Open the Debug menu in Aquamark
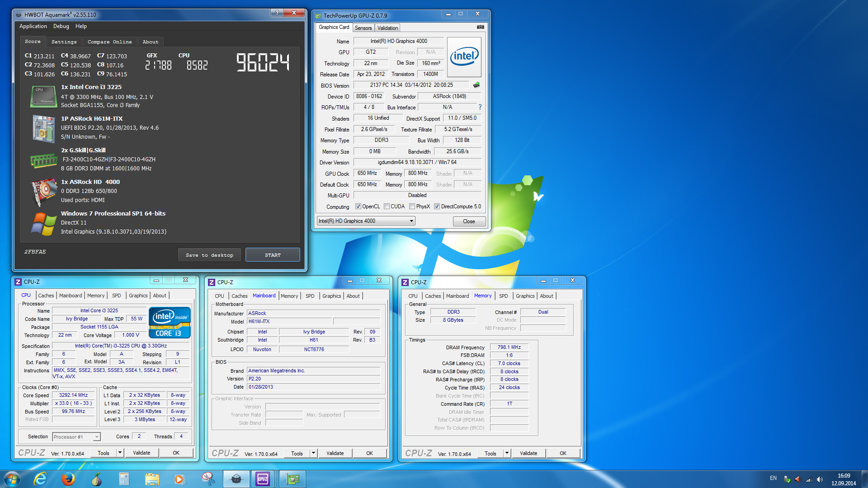 click(61, 26)
